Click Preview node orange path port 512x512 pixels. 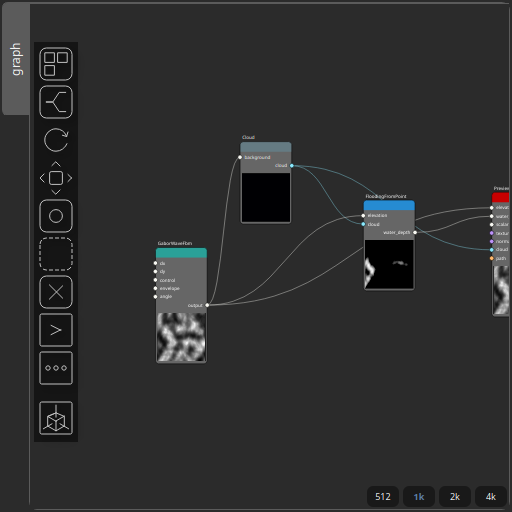(x=492, y=258)
